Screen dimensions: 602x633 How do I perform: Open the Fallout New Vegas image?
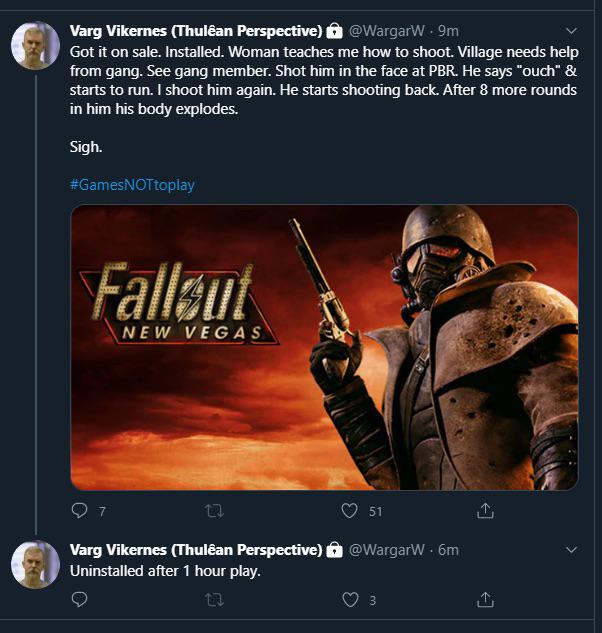tap(324, 348)
